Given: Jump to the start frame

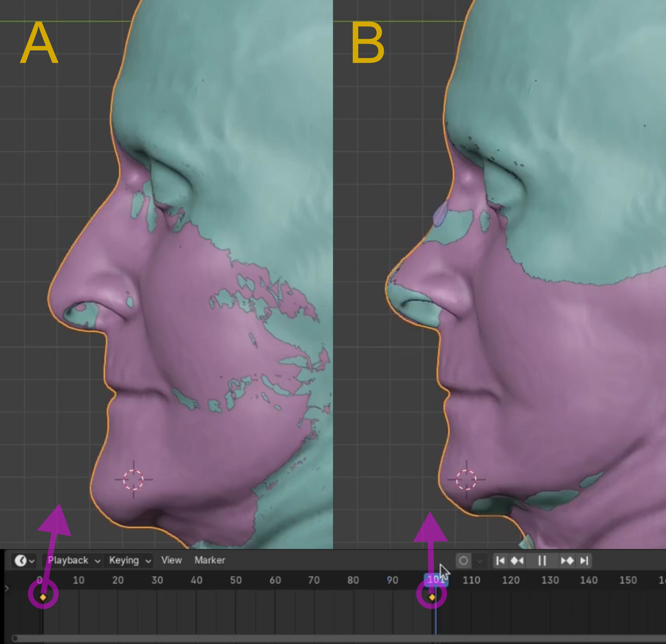Looking at the screenshot, I should point(500,561).
